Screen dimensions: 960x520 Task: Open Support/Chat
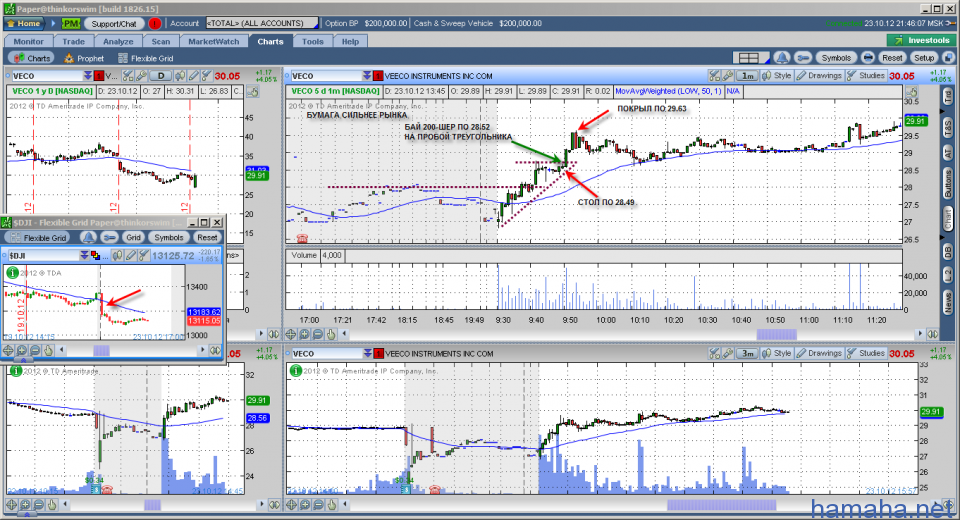point(114,23)
